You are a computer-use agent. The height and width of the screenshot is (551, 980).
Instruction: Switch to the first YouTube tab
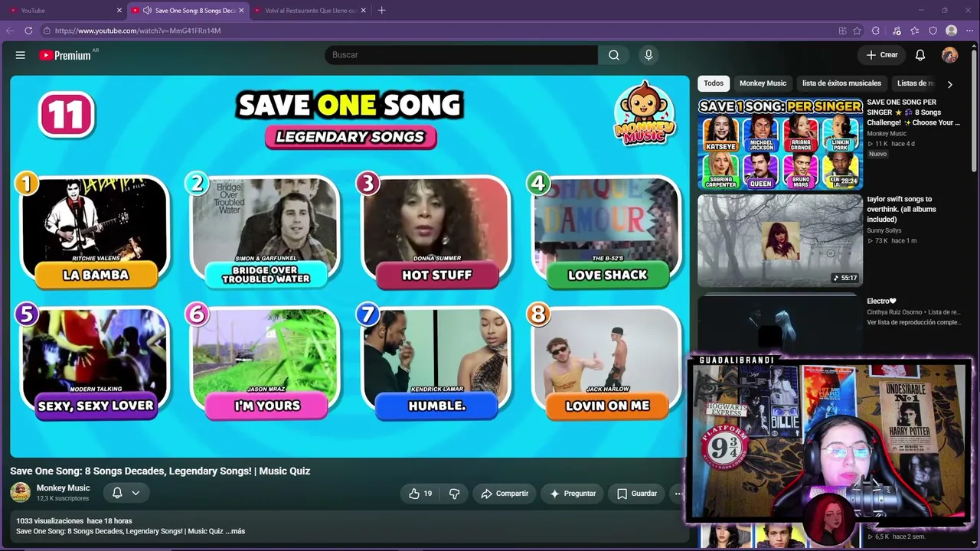[64, 11]
